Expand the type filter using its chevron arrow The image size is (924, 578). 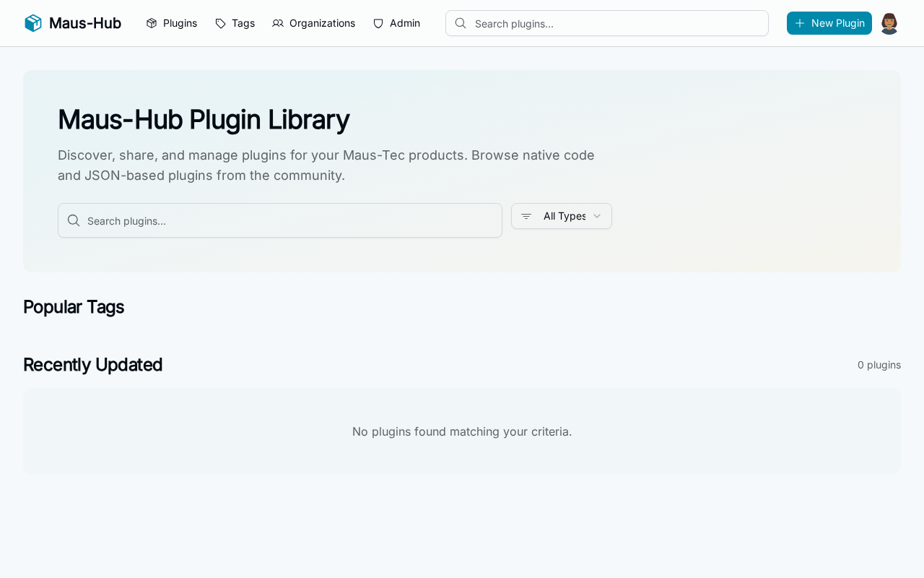click(x=597, y=216)
